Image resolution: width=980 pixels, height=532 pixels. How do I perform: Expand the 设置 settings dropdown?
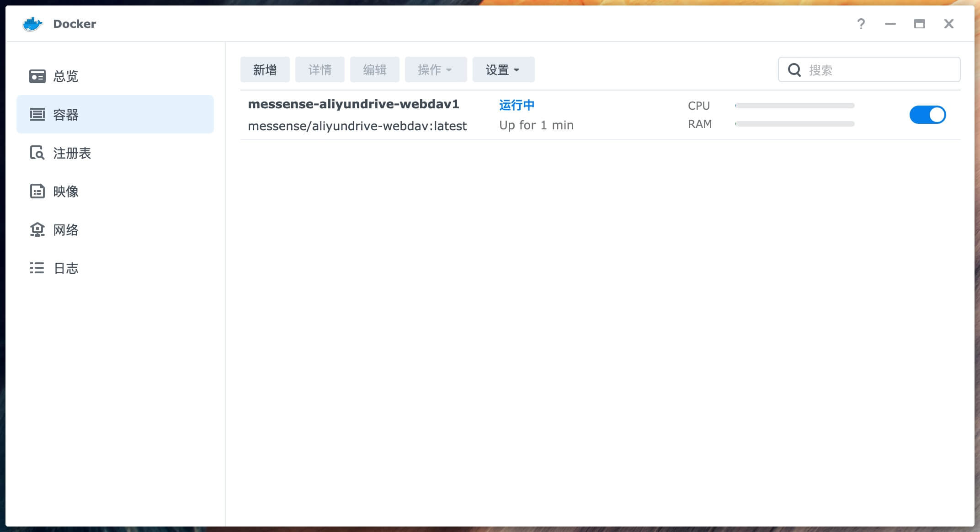pos(503,70)
